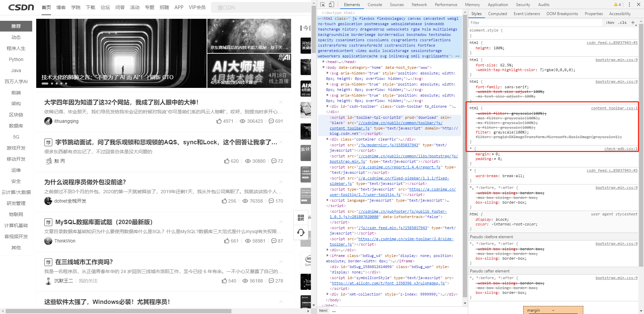Expand the padding shorthand property triangle
This screenshot has width=644, height=314.
495,159
